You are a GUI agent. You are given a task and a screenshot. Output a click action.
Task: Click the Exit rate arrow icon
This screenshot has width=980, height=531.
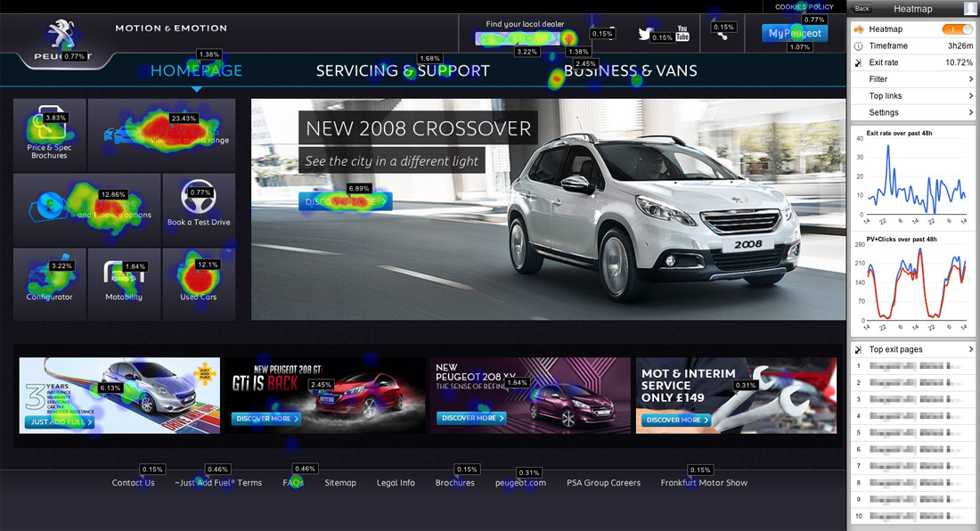(x=859, y=62)
